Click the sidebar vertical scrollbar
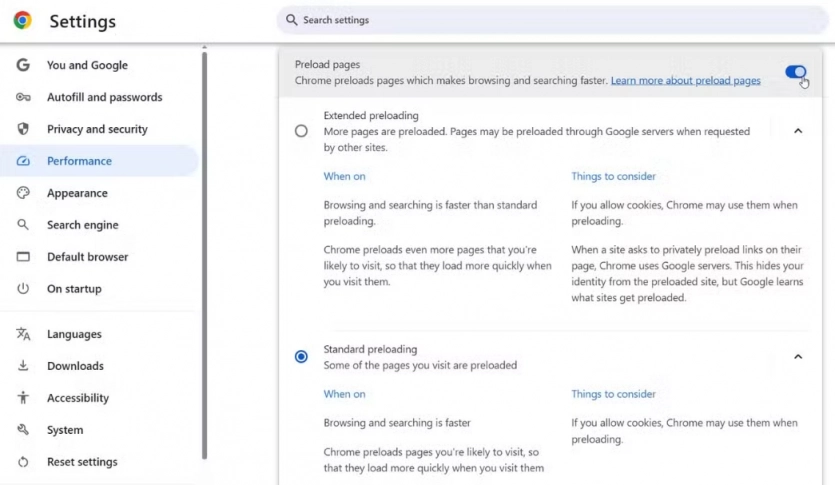Screen dimensions: 835x485 204,254
